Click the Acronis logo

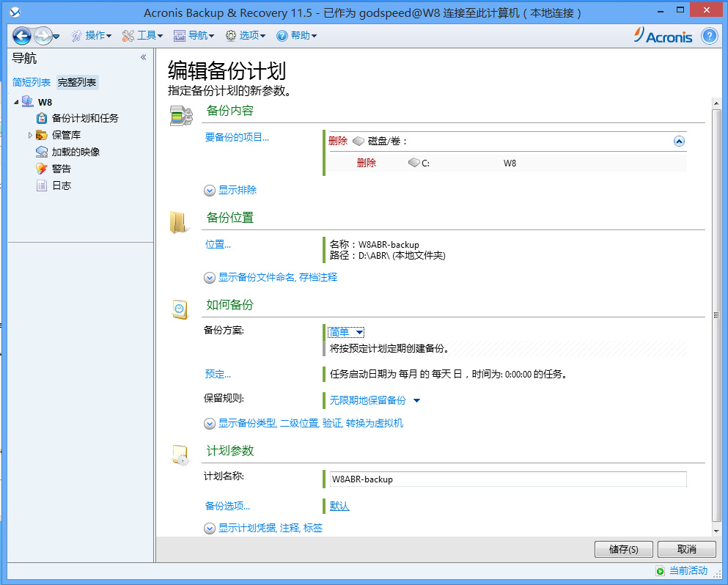pos(663,35)
